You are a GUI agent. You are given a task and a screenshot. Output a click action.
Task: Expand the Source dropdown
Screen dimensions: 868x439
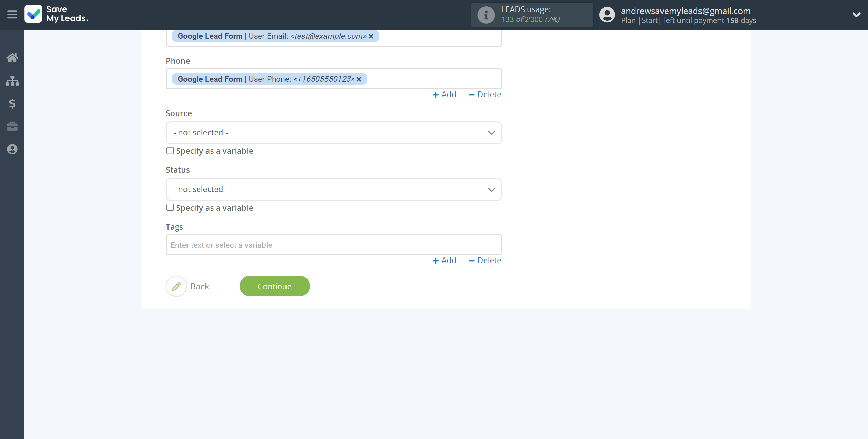coord(334,133)
